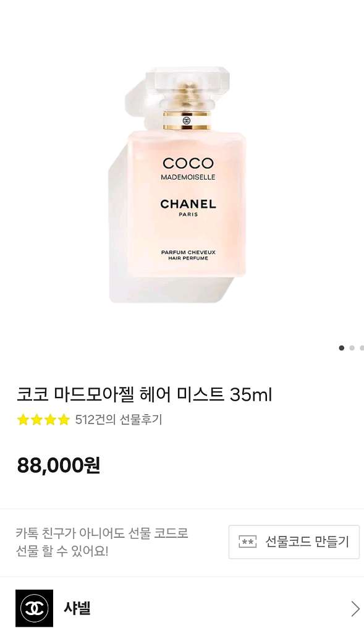The image size is (364, 633).
Task: Tap the Chanel brand logo icon
Action: pos(35,608)
